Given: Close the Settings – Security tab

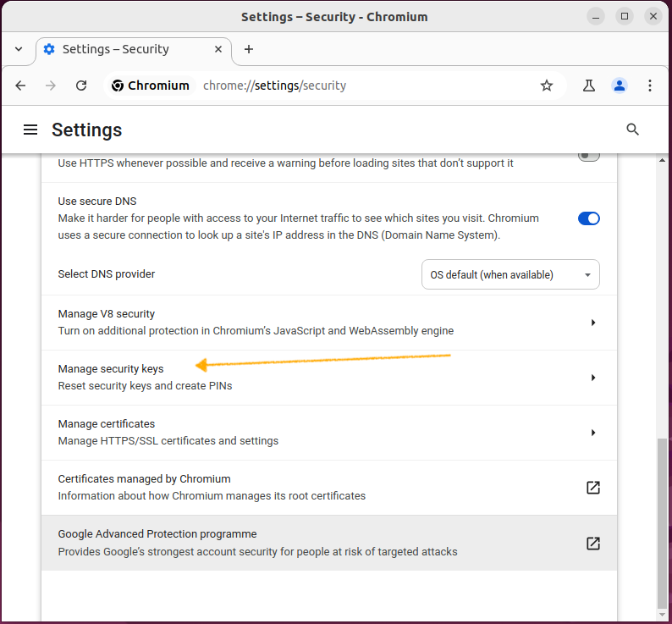Looking at the screenshot, I should (218, 49).
